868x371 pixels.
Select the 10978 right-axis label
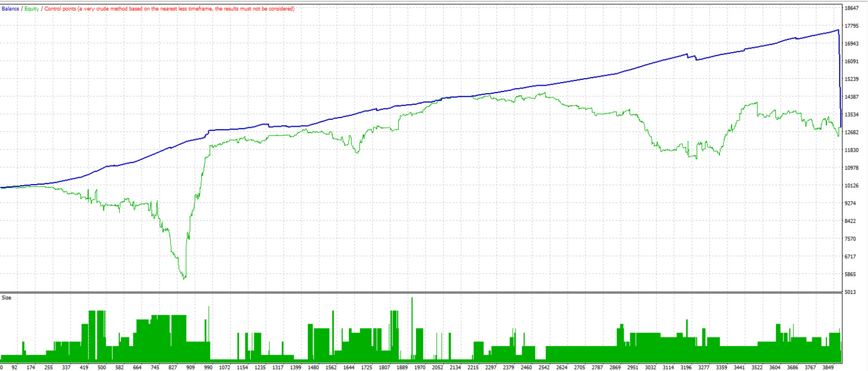852,168
